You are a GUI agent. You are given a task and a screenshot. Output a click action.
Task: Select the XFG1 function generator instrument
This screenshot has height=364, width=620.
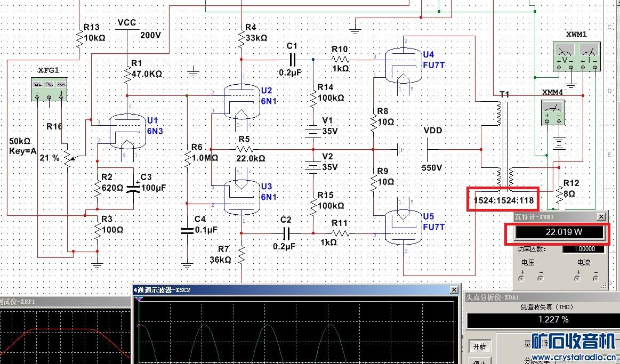49,88
